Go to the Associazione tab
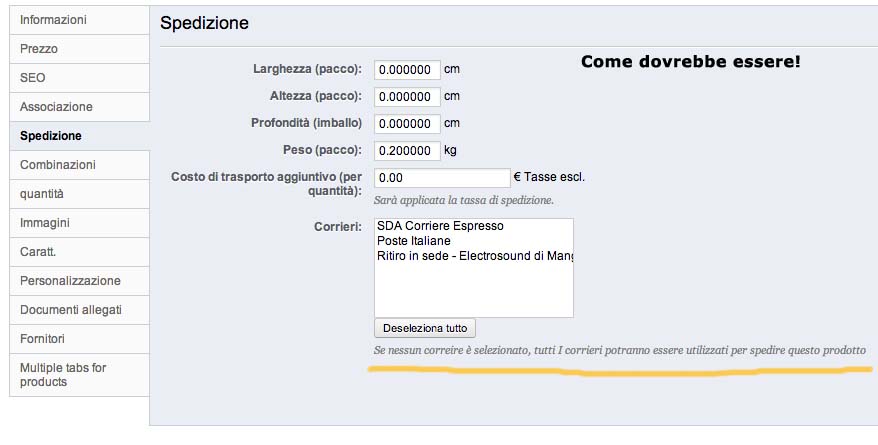 [56, 106]
